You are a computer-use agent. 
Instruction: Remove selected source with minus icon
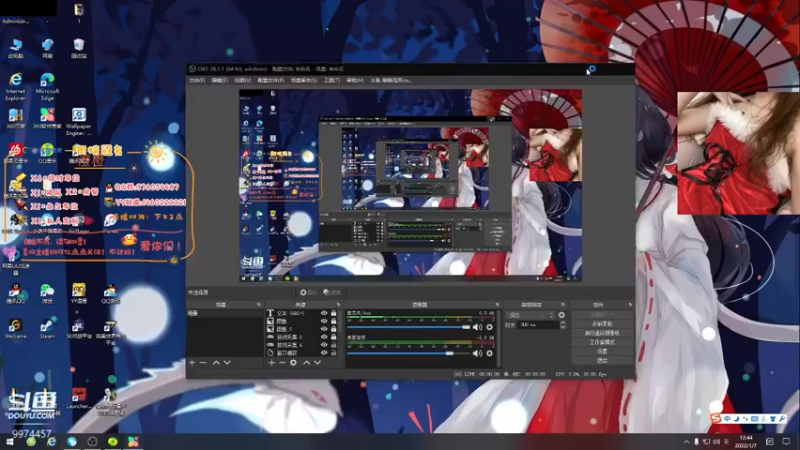(x=282, y=363)
